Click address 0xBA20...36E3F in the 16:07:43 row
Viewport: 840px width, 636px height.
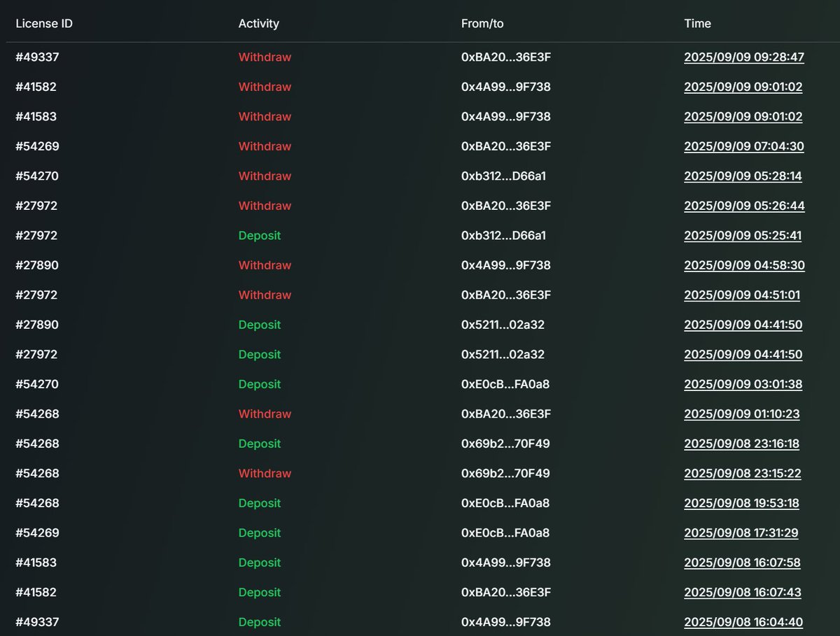click(506, 593)
